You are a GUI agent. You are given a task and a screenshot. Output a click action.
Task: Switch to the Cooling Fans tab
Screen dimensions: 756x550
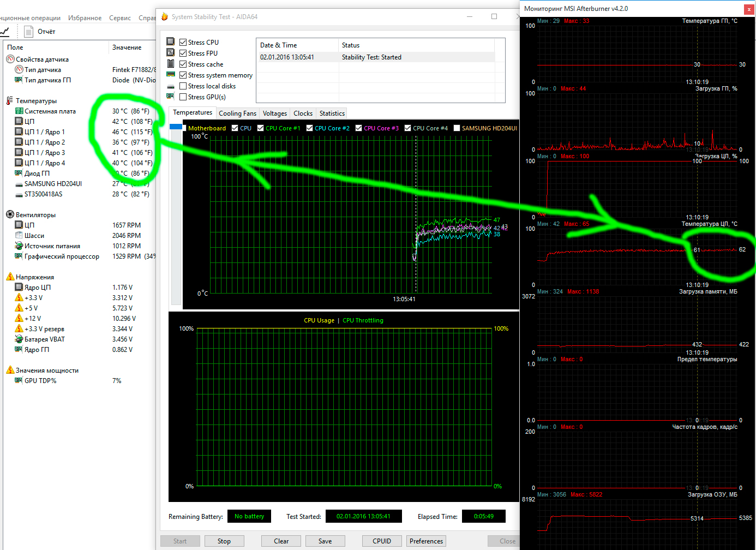tap(237, 113)
